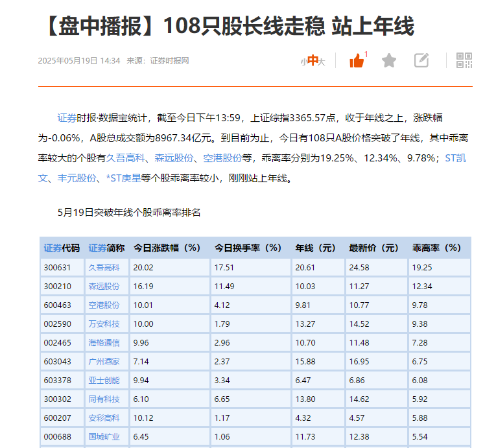496x448 pixels.
Task: Click stock code 000688
Action: pyautogui.click(x=58, y=437)
